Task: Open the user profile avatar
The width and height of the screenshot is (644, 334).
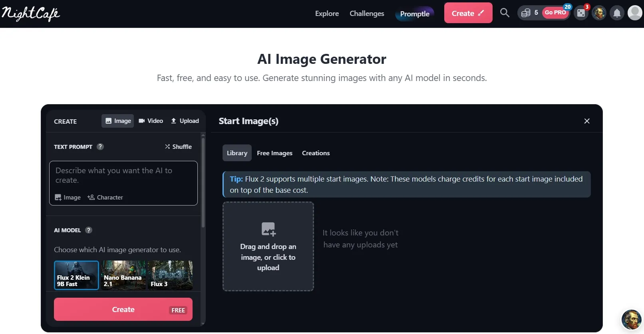Action: [x=635, y=13]
